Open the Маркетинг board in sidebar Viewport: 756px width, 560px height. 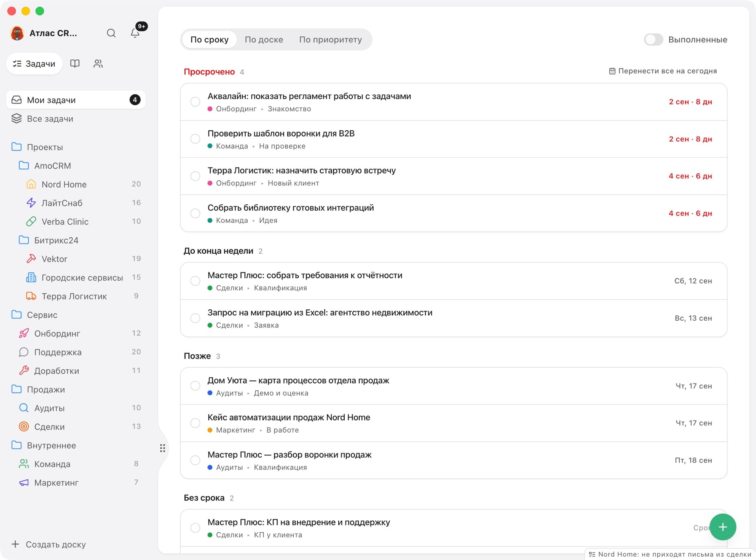76,482
